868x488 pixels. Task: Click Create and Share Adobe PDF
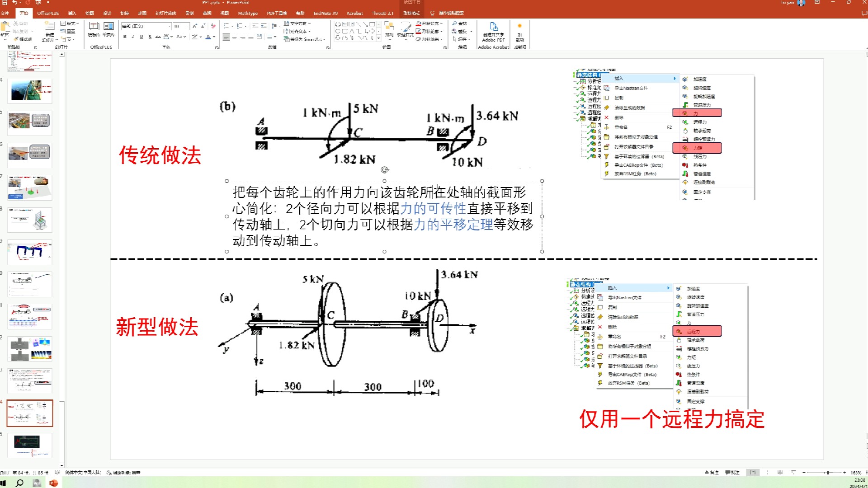pos(493,32)
